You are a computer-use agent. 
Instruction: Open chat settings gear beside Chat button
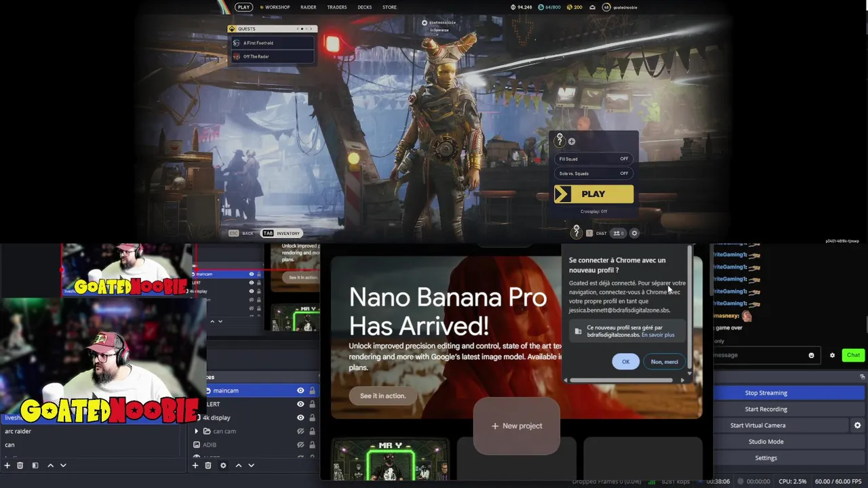pyautogui.click(x=832, y=355)
